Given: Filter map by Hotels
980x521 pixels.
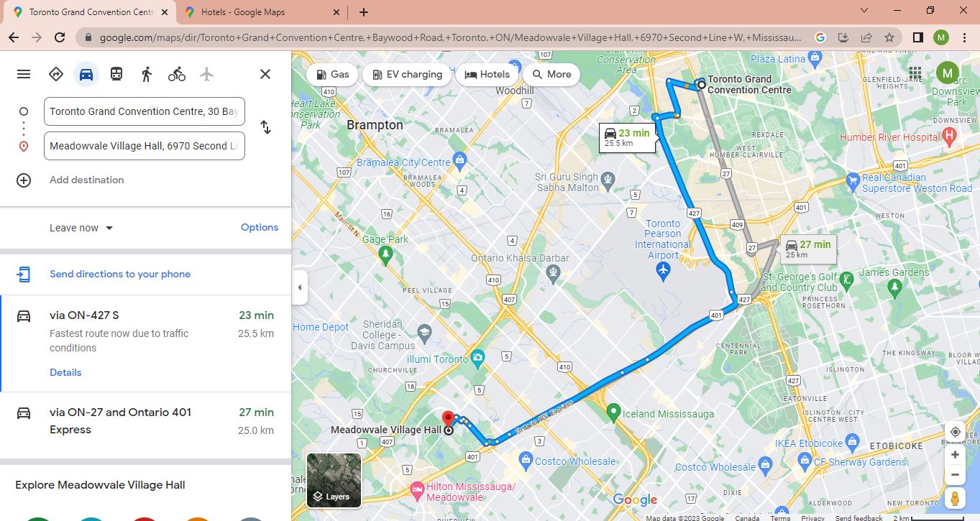Looking at the screenshot, I should click(x=487, y=74).
